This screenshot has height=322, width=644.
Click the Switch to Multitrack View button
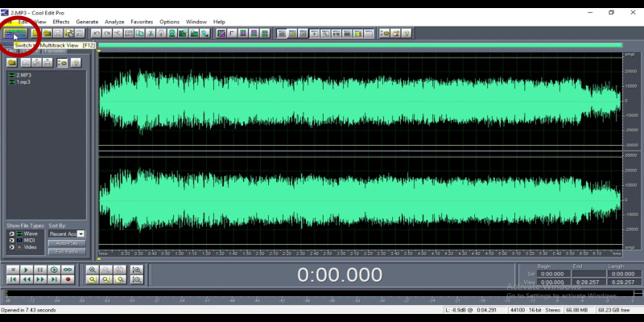(x=14, y=33)
